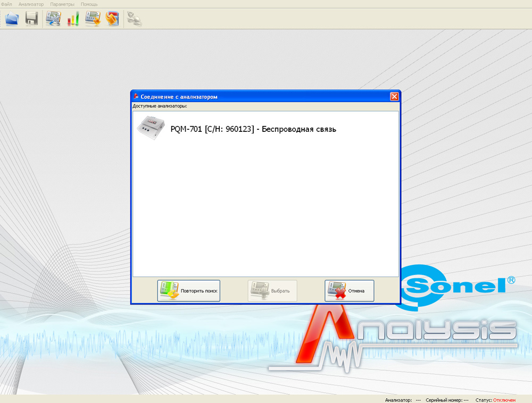Screen dimensions: 532x403
Task: Click the Выбрать button
Action: click(x=272, y=291)
